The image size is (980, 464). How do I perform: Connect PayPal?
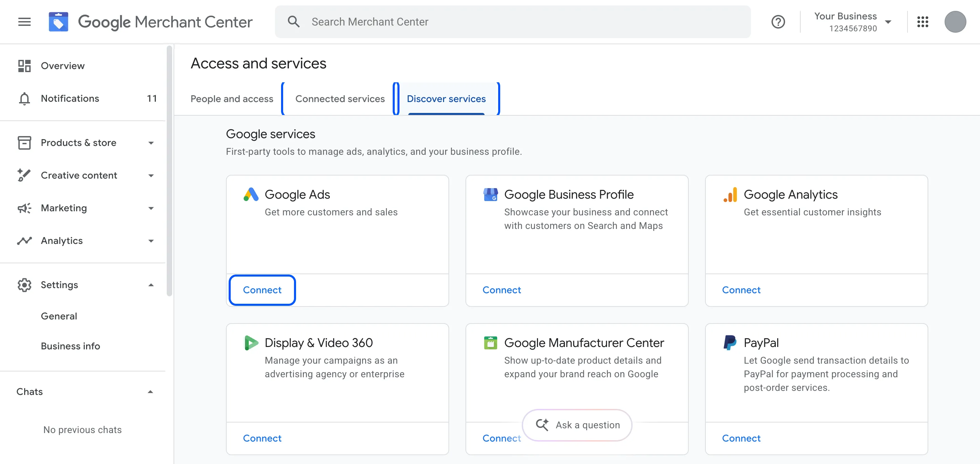[741, 438]
